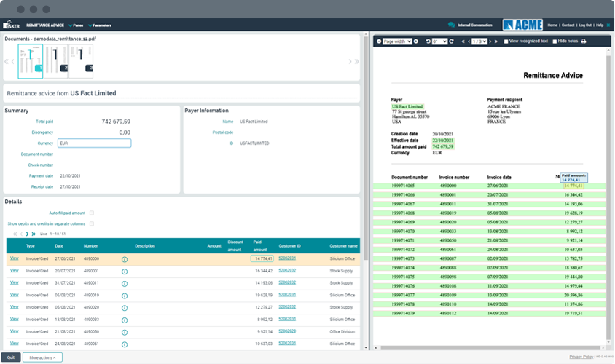Show info icon for invoice 4890033
The height and width of the screenshot is (364, 615).
(x=125, y=320)
